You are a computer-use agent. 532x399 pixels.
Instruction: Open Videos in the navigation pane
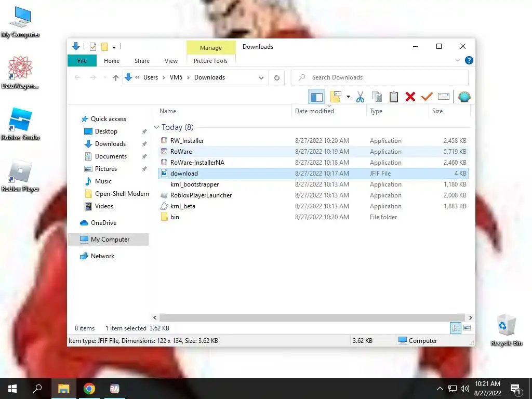point(104,206)
